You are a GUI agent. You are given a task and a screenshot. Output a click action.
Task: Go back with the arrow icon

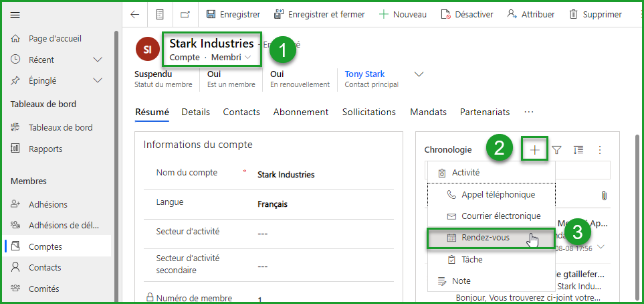[135, 14]
